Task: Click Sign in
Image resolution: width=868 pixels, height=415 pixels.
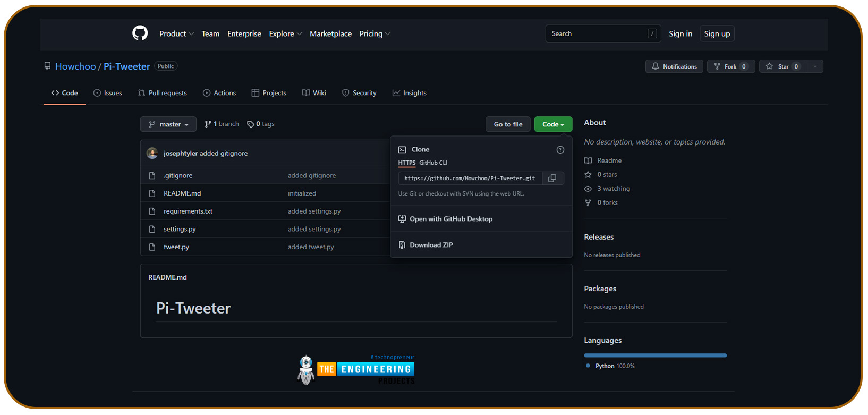Action: pyautogui.click(x=680, y=34)
